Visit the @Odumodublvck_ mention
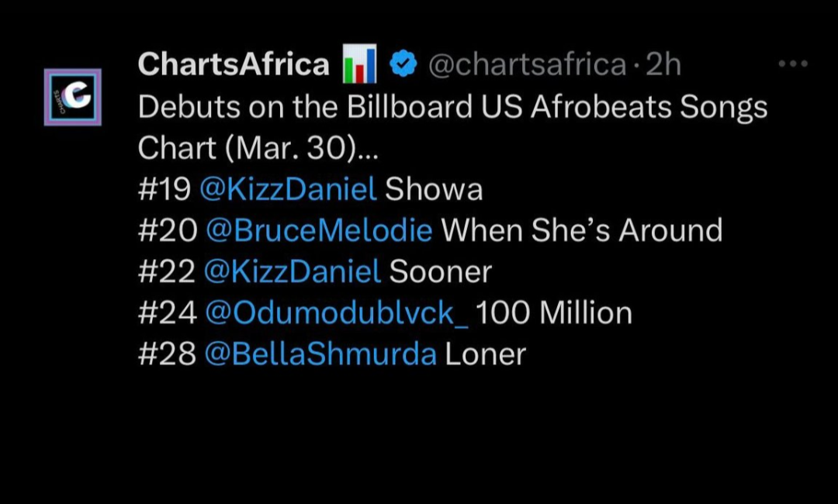 click(336, 313)
